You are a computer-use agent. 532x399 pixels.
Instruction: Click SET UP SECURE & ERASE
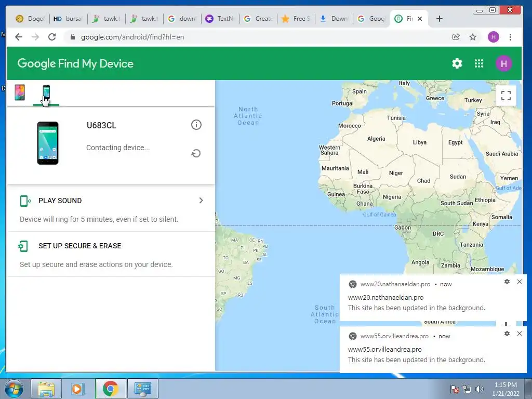pyautogui.click(x=79, y=246)
